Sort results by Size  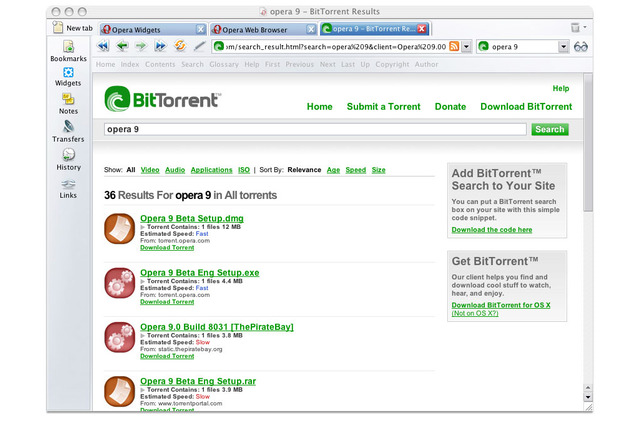(378, 170)
